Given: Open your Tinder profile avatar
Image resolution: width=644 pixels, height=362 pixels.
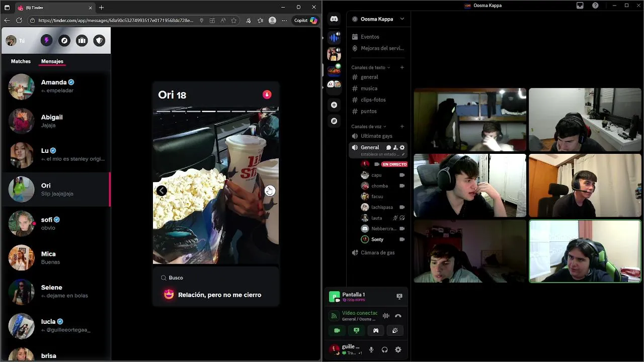Looking at the screenshot, I should point(11,41).
